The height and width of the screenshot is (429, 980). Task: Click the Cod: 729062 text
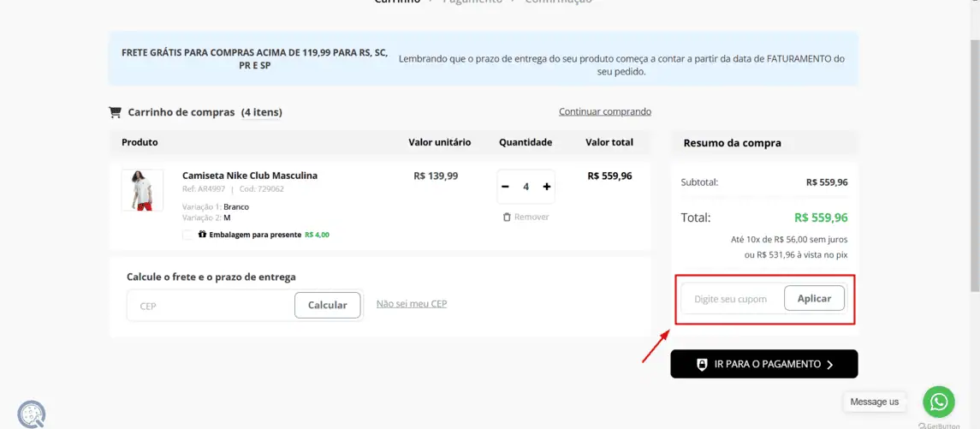tap(261, 189)
